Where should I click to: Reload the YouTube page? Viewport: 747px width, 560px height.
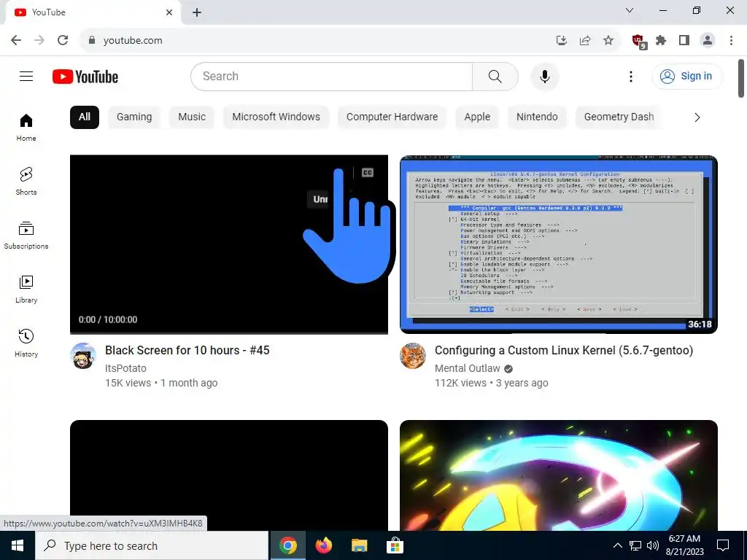click(x=63, y=40)
